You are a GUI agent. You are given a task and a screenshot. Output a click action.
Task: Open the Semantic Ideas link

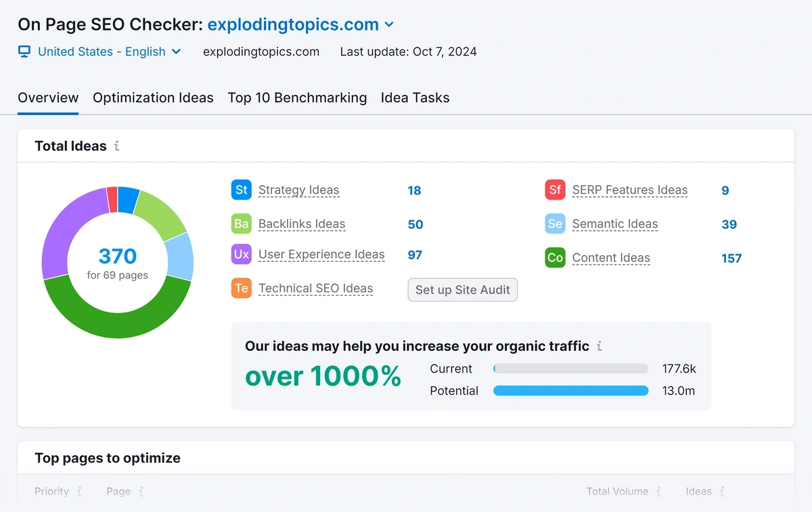(x=615, y=224)
